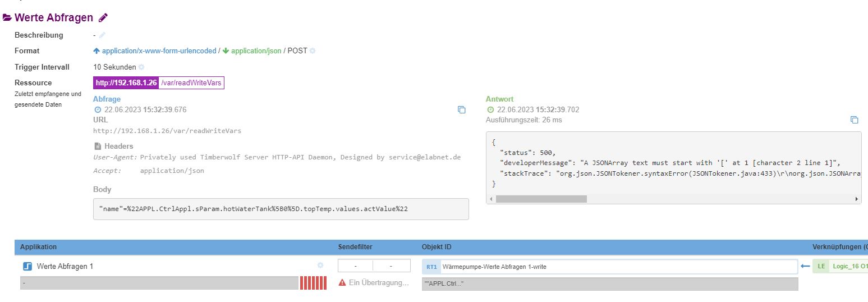This screenshot has height=302, width=868.
Task: Click the edit pencil beside Werte Abfragen title
Action: [103, 17]
